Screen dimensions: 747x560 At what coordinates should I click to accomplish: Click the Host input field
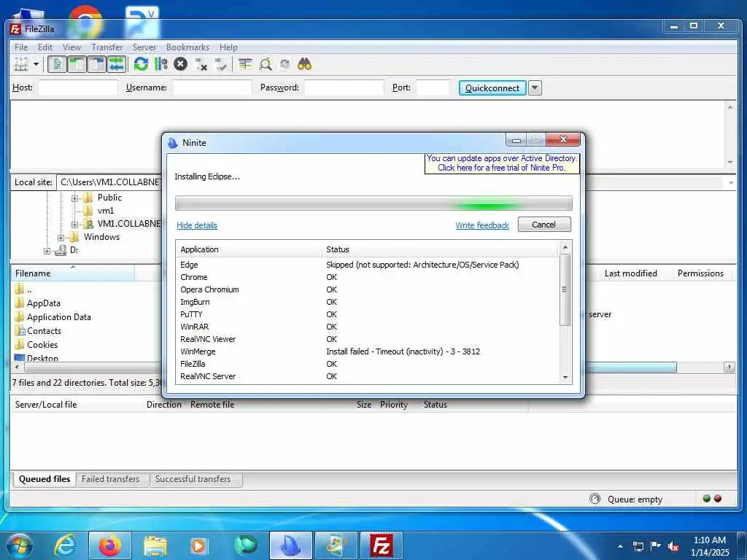(78, 87)
